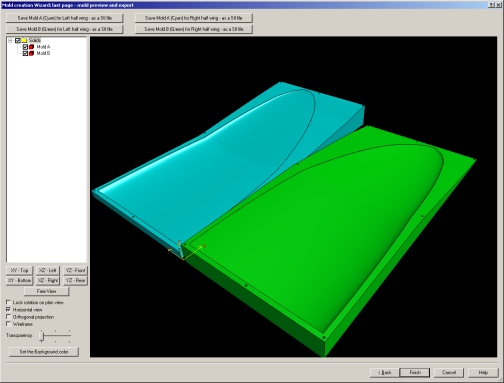Click the red Mold B solid icon
The height and width of the screenshot is (383, 504).
point(32,53)
